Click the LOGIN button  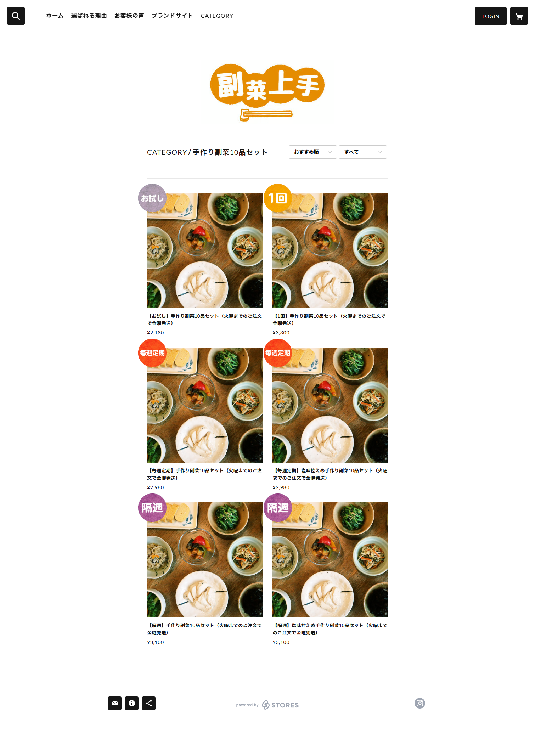pyautogui.click(x=491, y=16)
